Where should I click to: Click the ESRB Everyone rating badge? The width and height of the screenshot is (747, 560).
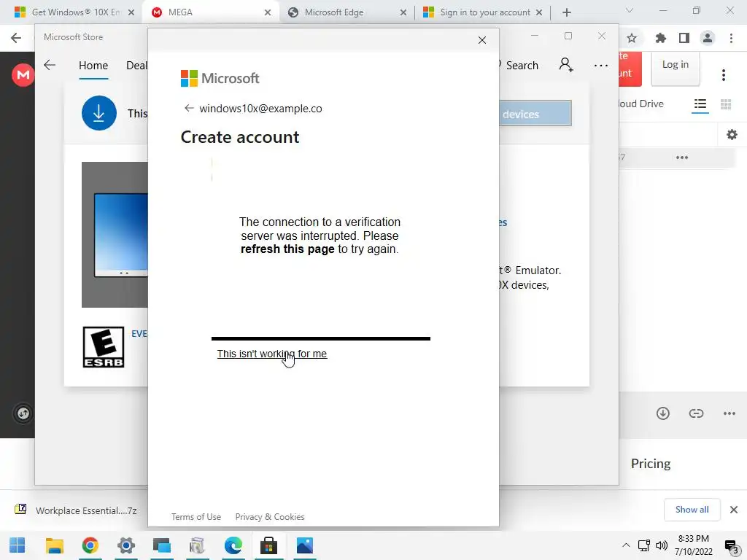[x=104, y=346]
